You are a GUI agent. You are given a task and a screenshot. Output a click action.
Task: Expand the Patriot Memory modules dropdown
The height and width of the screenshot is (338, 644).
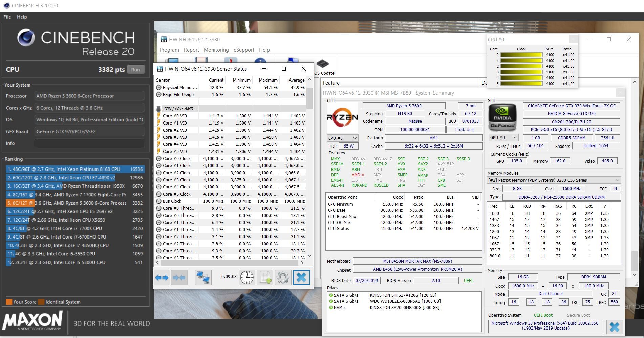click(554, 180)
